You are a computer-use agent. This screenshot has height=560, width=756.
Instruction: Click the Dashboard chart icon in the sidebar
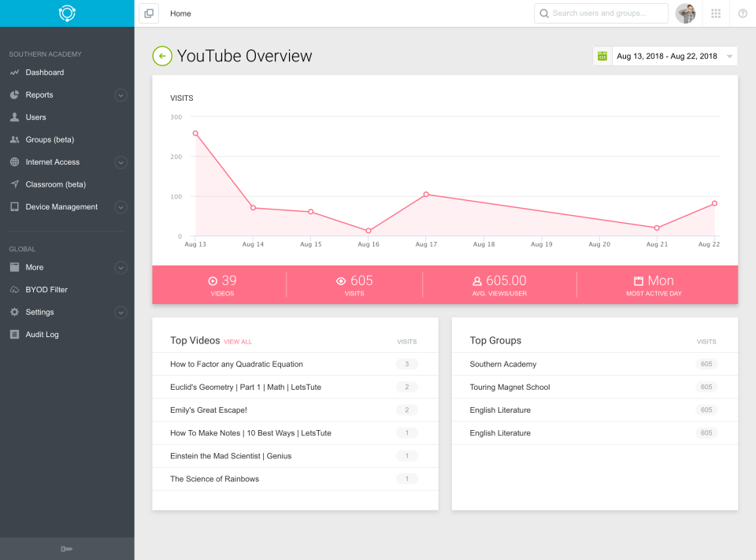point(14,72)
